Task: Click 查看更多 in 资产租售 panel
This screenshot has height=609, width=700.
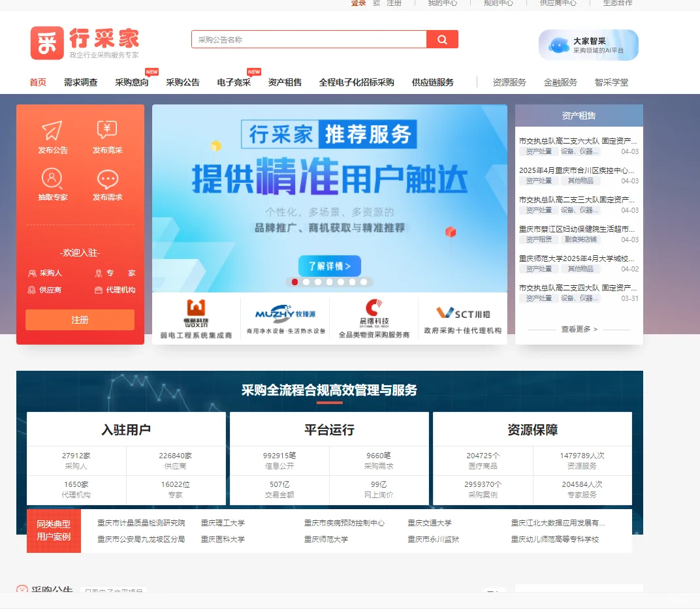Action: point(579,329)
